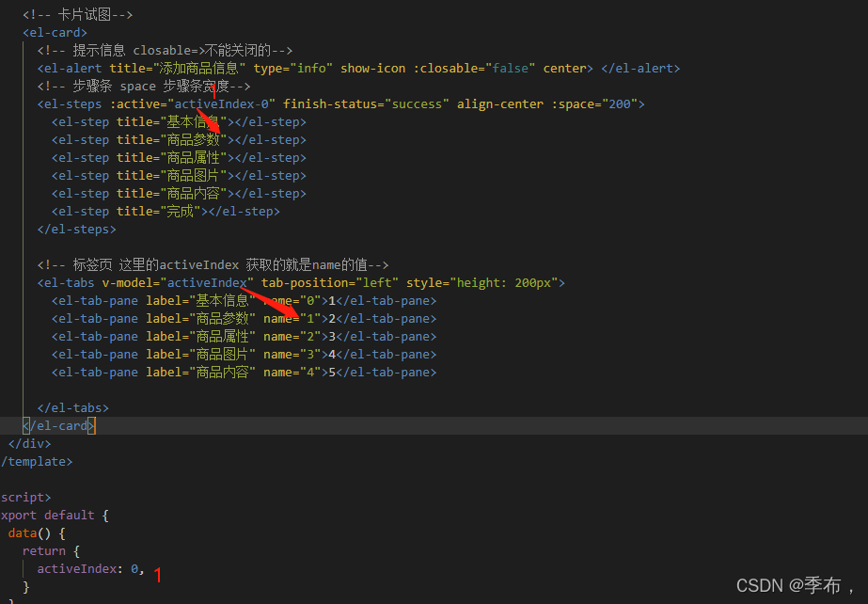
Task: Click "activeIndex-0" in el-steps active attribute
Action: (x=221, y=104)
